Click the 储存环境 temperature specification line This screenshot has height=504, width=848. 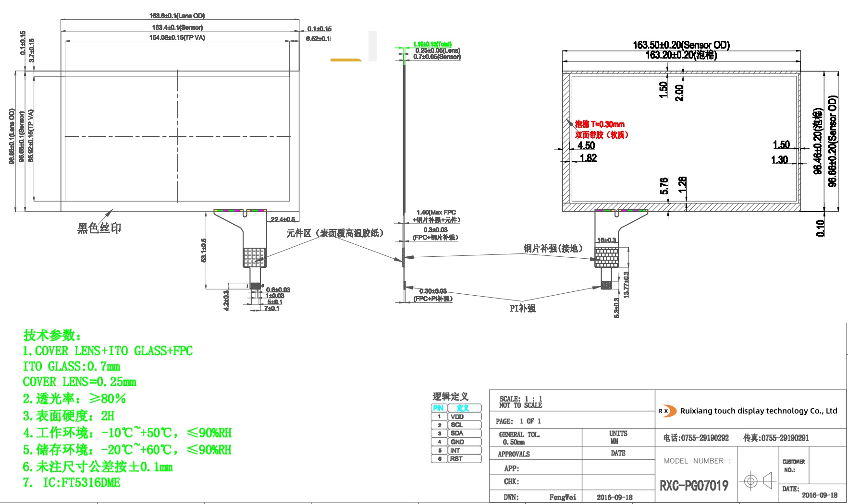(x=127, y=450)
